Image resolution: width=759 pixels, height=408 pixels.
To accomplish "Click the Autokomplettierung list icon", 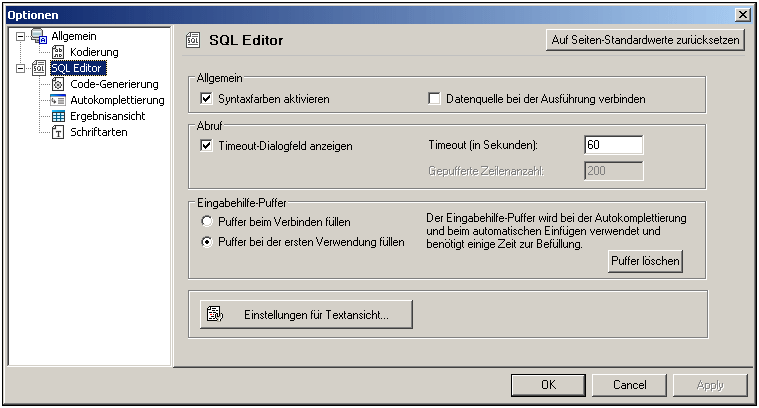I will pyautogui.click(x=59, y=100).
